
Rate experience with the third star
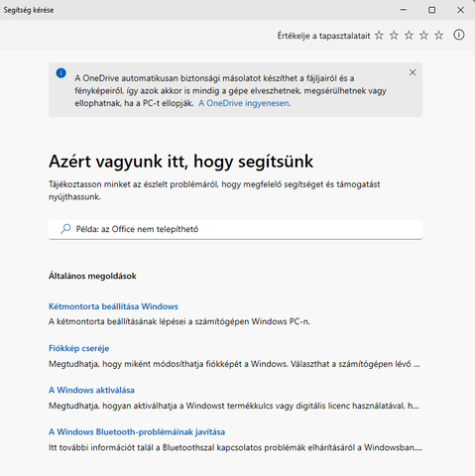(x=409, y=35)
